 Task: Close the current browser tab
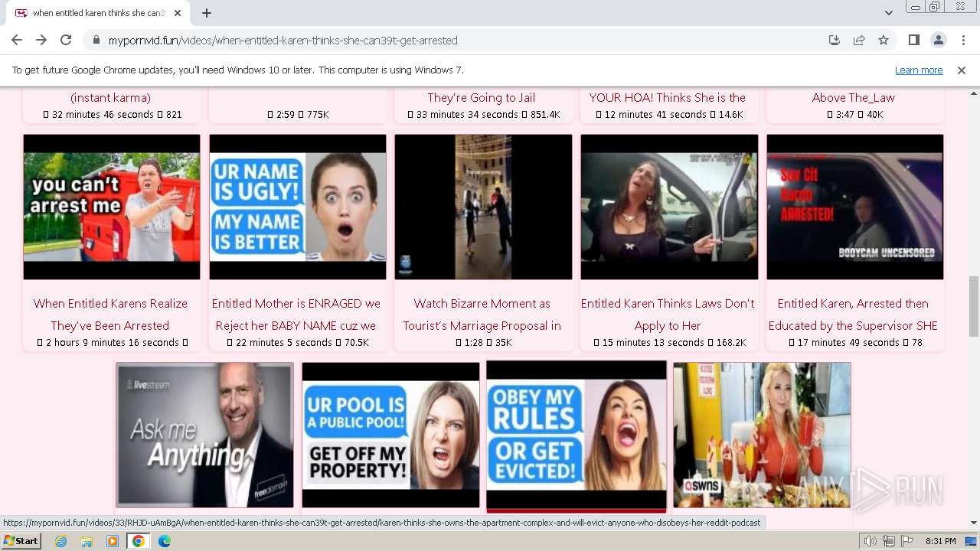178,13
